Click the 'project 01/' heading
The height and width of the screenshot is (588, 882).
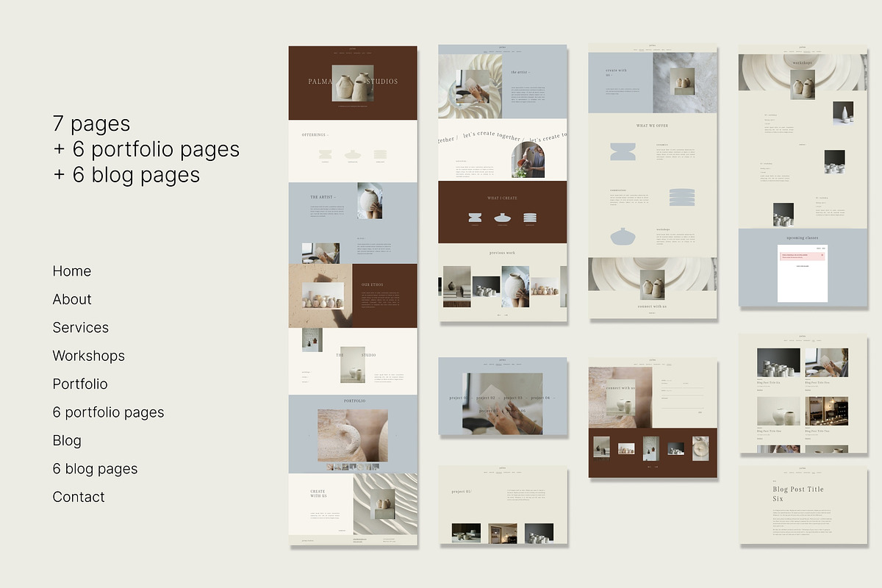[462, 491]
